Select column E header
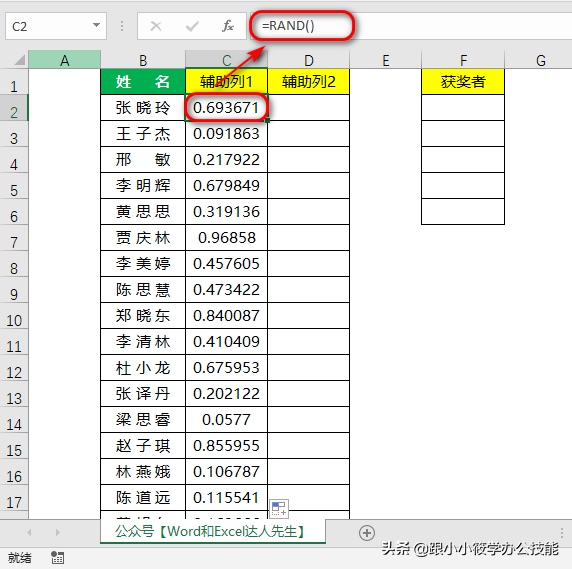The height and width of the screenshot is (569, 572). coord(386,60)
